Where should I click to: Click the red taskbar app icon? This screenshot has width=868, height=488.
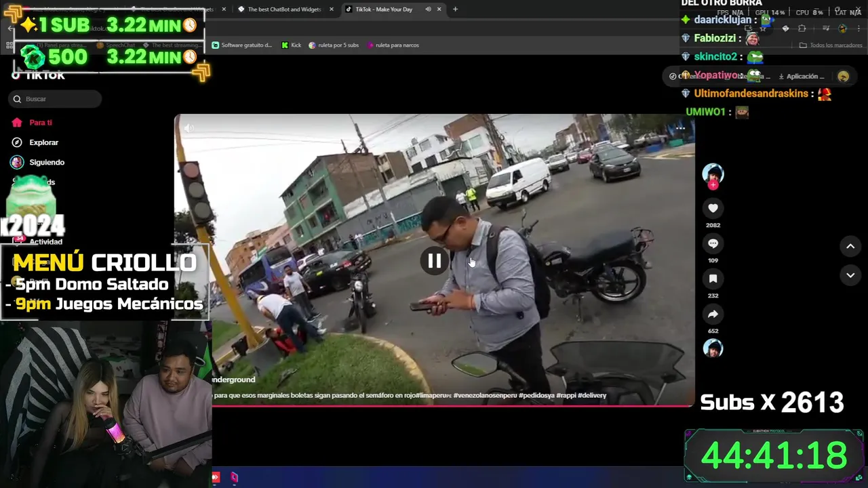(216, 478)
